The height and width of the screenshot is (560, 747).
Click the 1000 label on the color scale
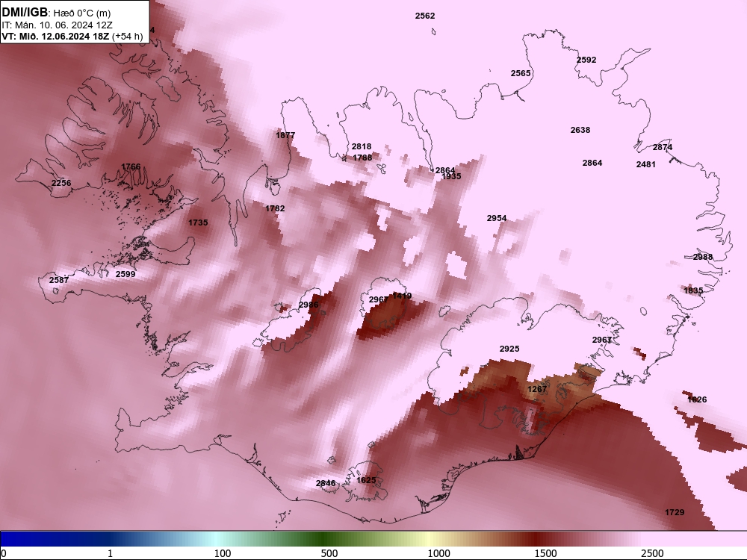(438, 553)
